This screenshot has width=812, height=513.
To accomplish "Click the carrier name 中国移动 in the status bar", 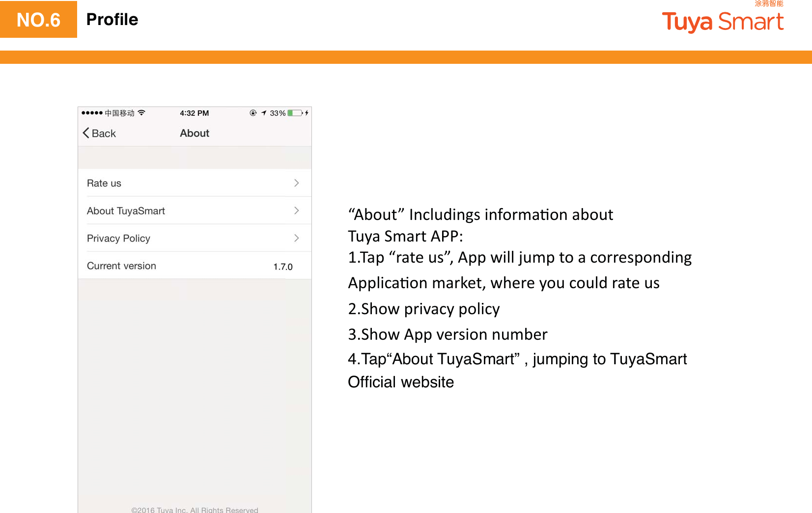I will coord(119,113).
